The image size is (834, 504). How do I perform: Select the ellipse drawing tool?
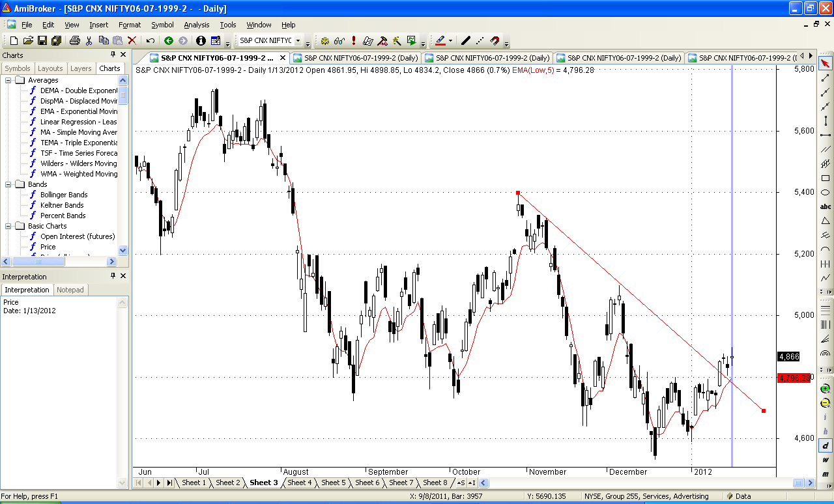point(826,192)
